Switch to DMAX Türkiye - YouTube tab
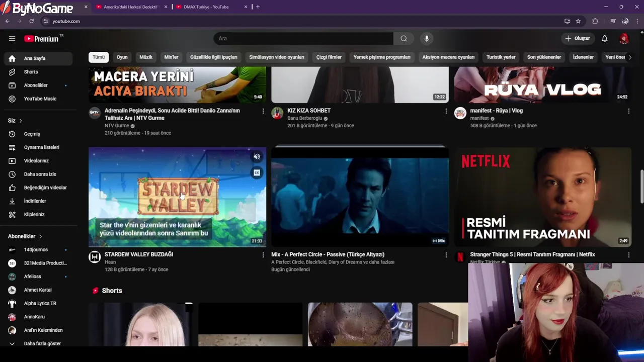The width and height of the screenshot is (644, 362). click(x=211, y=7)
